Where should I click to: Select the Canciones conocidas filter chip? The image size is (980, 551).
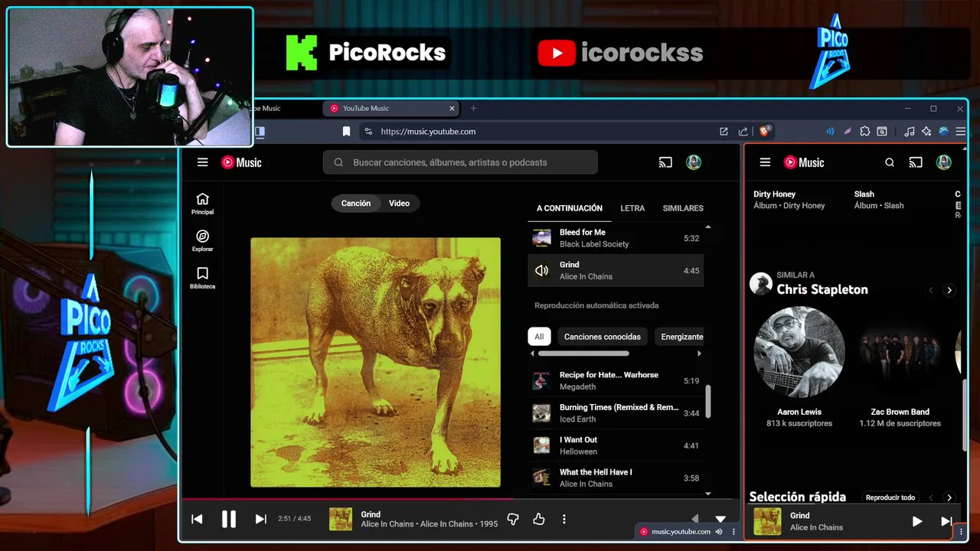[603, 337]
